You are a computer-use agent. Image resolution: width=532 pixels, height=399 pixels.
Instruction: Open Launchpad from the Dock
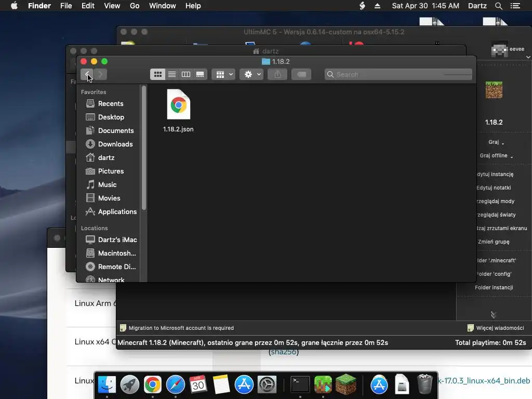(129, 385)
